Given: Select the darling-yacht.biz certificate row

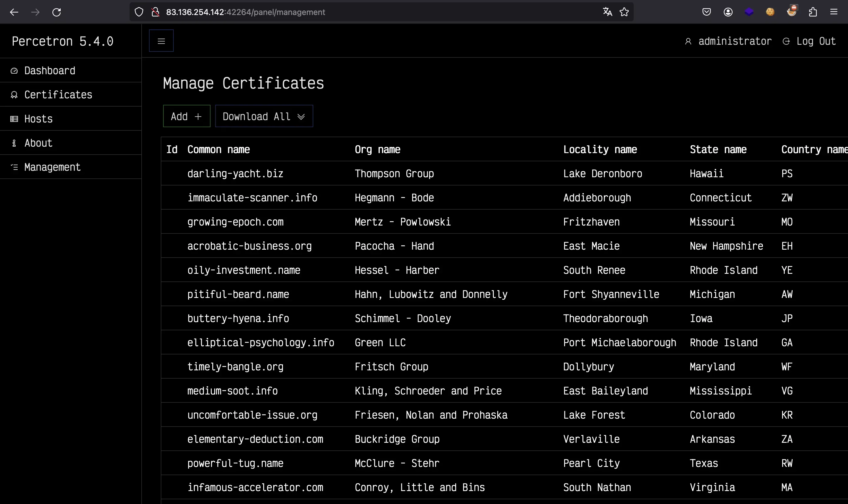Looking at the screenshot, I should (235, 174).
